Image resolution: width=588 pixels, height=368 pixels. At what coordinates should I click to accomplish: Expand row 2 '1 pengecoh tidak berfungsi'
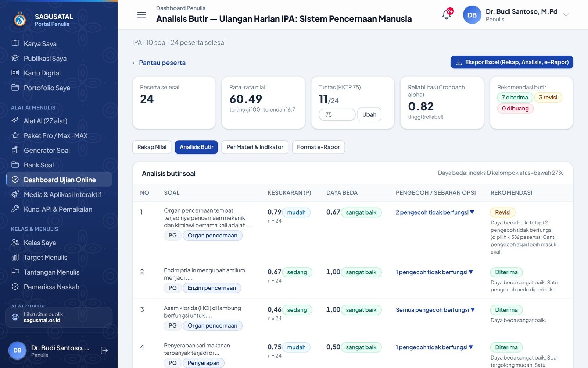[434, 272]
